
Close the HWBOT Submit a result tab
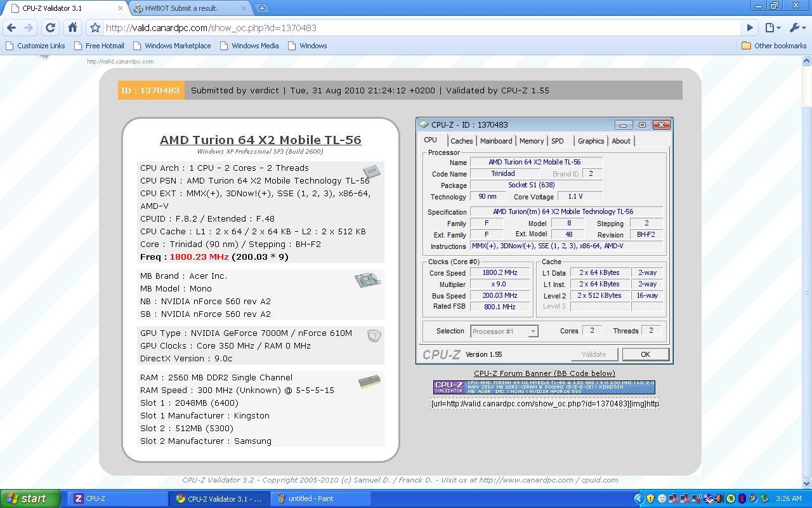(x=244, y=8)
